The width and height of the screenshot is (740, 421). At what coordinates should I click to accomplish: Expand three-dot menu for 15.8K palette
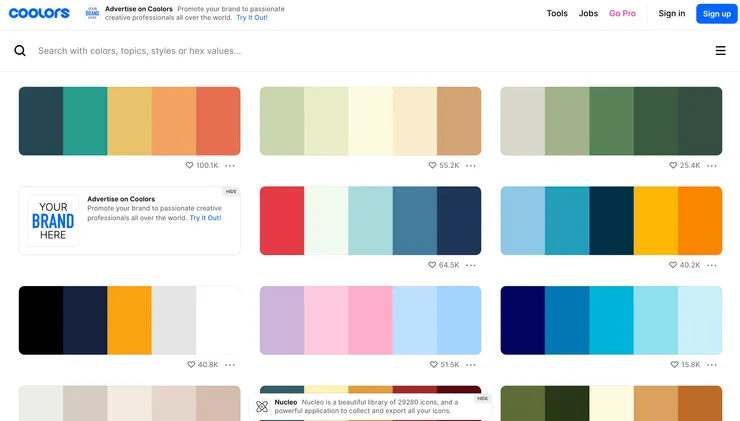click(x=712, y=365)
